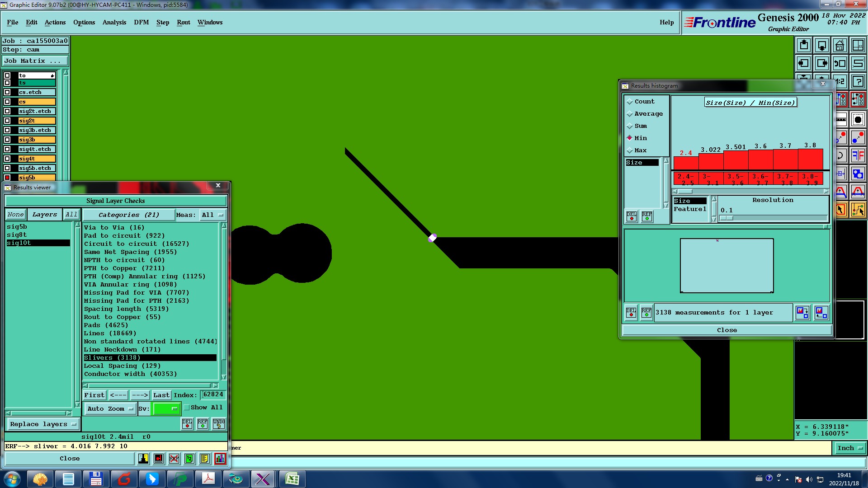Viewport: 868px width, 488px height.
Task: Click the black dot feature selection icon
Action: click(x=858, y=120)
